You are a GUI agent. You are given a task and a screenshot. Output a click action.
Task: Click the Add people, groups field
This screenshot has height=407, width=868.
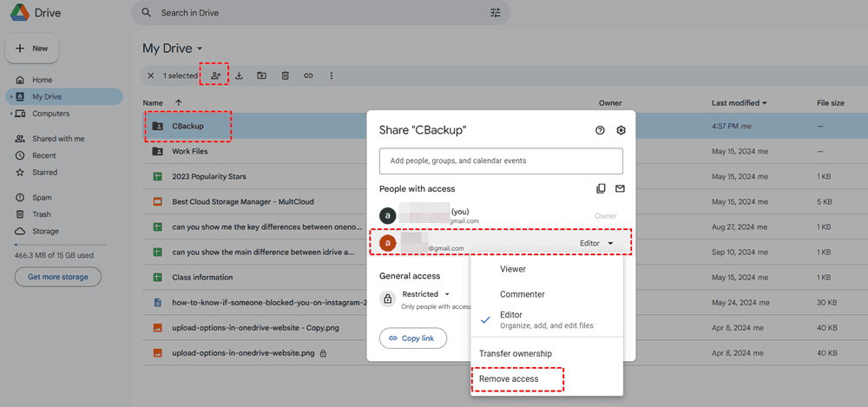pos(501,161)
